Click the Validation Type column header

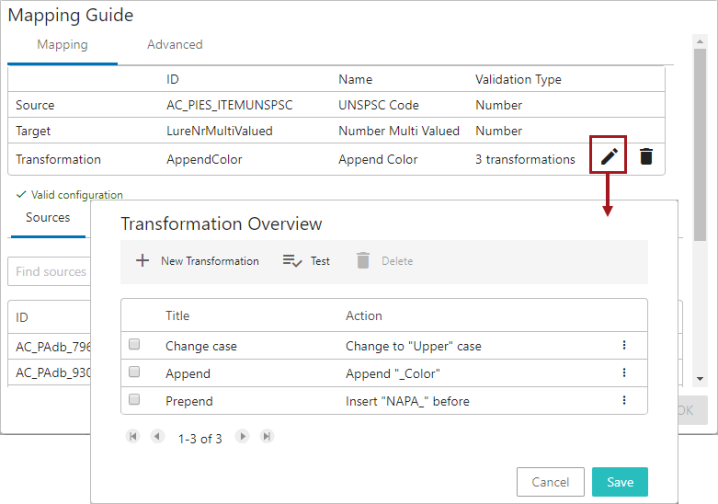(x=518, y=80)
